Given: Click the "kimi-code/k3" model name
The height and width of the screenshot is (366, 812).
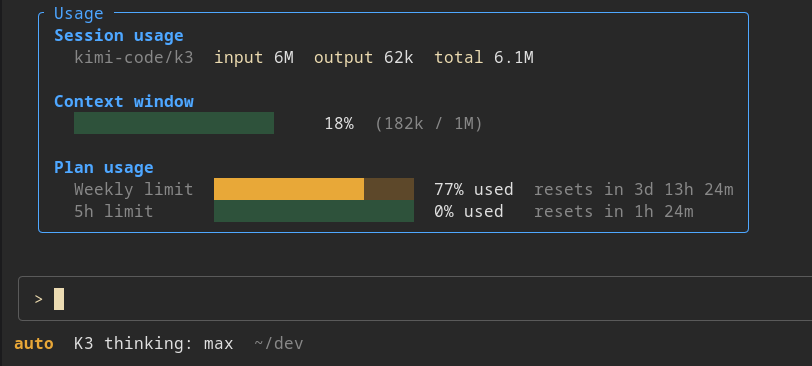Looking at the screenshot, I should pos(134,57).
